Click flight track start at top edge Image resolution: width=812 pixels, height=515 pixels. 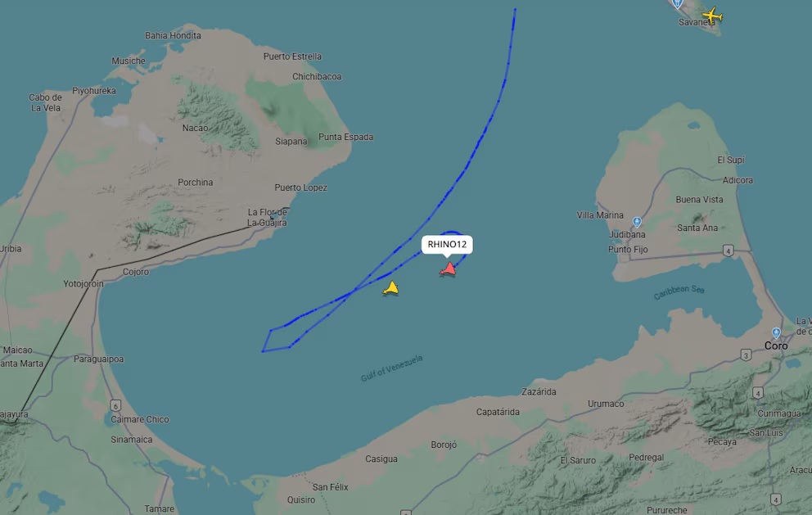[515, 9]
